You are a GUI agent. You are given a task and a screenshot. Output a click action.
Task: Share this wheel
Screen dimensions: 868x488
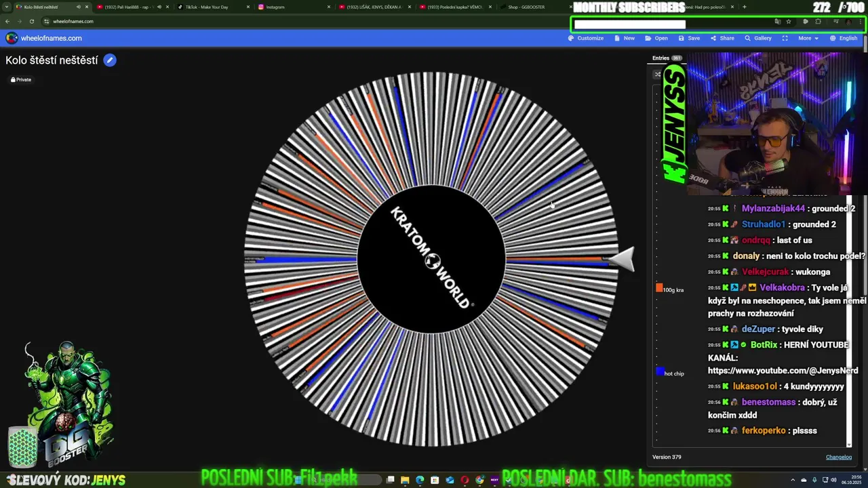722,38
